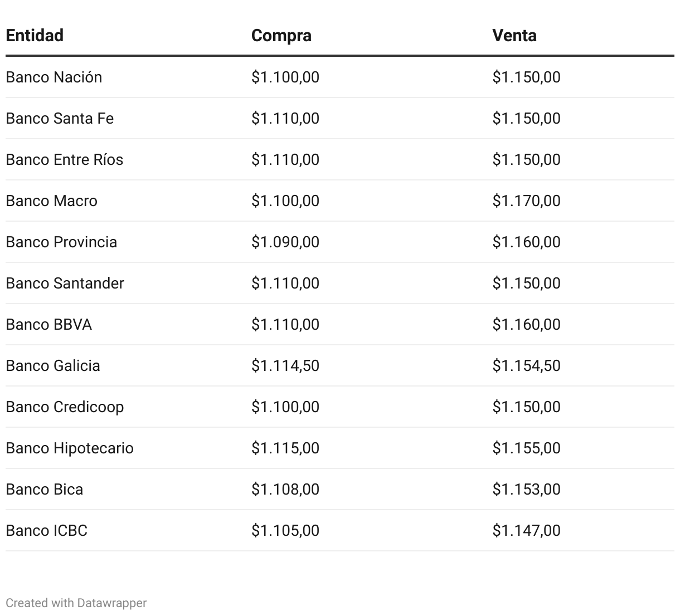Click the Venta column header
This screenshot has width=680, height=616.
[x=514, y=36]
